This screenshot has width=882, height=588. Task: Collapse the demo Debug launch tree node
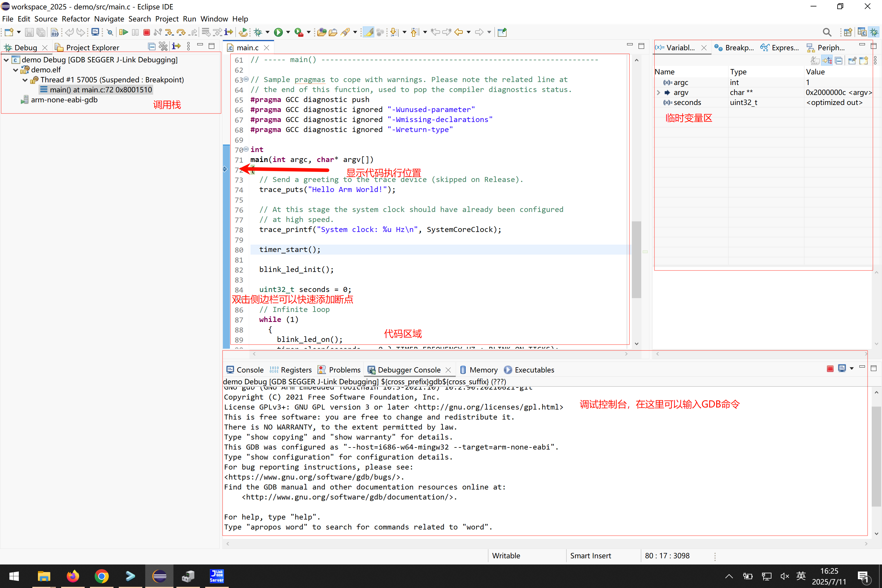point(6,60)
